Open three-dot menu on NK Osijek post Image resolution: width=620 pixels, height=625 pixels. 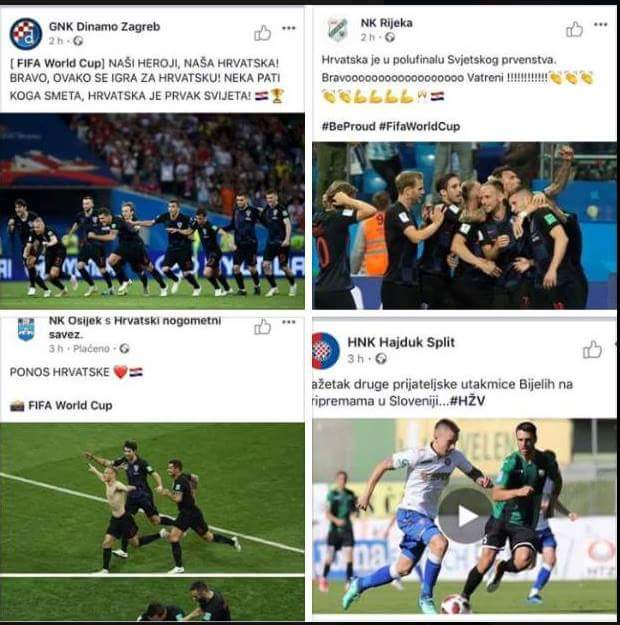tap(289, 322)
